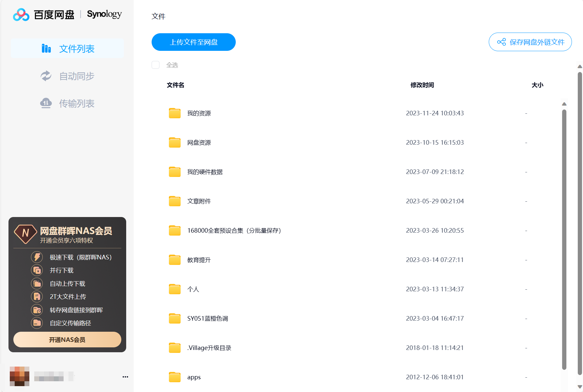The width and height of the screenshot is (583, 392).
Task: Click the date 2023-07-09 21:18:12
Action: [435, 172]
